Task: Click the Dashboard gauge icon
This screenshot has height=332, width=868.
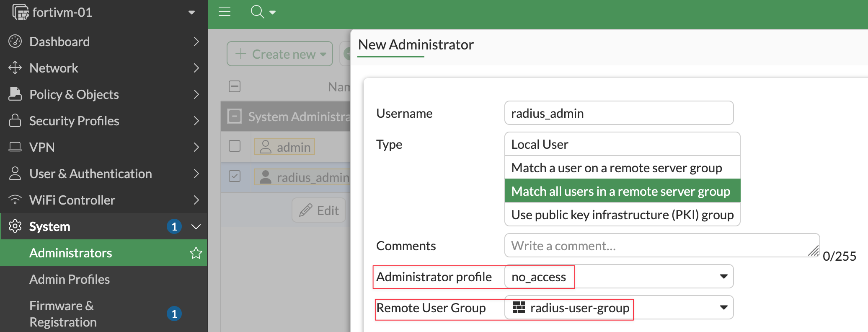Action: pyautogui.click(x=15, y=41)
